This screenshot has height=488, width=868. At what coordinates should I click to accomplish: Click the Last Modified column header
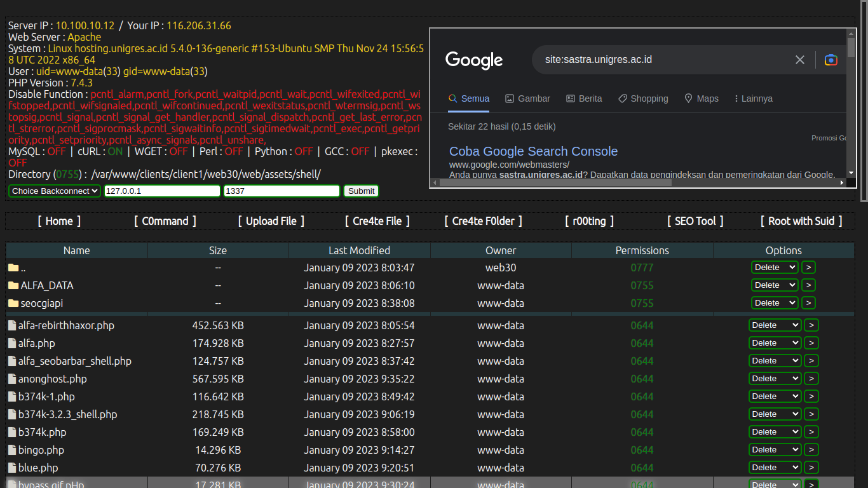pyautogui.click(x=360, y=250)
